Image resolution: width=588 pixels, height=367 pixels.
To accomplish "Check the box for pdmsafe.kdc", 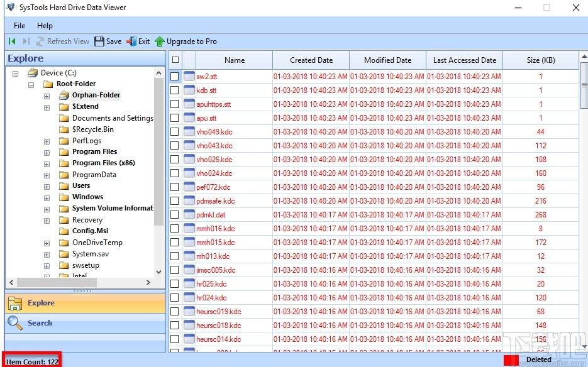I will tap(174, 200).
